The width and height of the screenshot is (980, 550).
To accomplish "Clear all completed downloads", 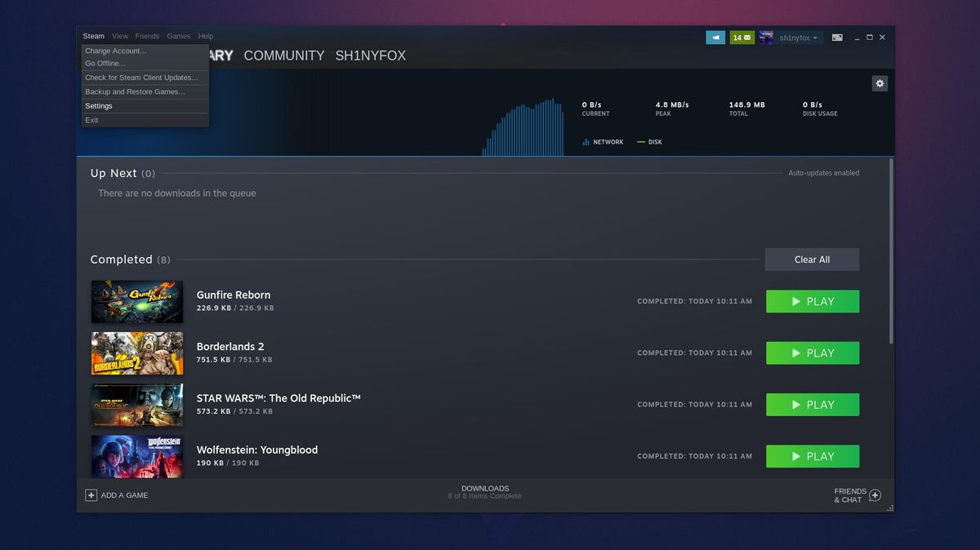I will [812, 259].
